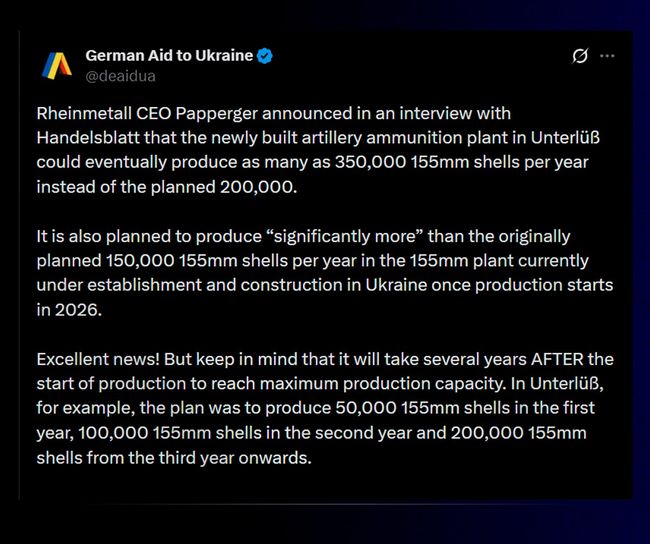Image resolution: width=650 pixels, height=544 pixels.
Task: Open the three-dot More options menu
Action: click(x=607, y=56)
